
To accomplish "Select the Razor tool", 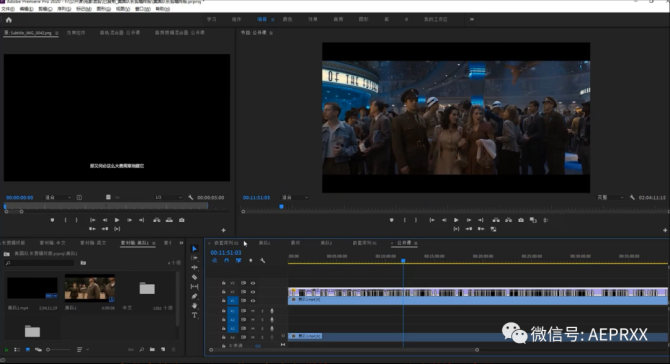I will [x=194, y=277].
